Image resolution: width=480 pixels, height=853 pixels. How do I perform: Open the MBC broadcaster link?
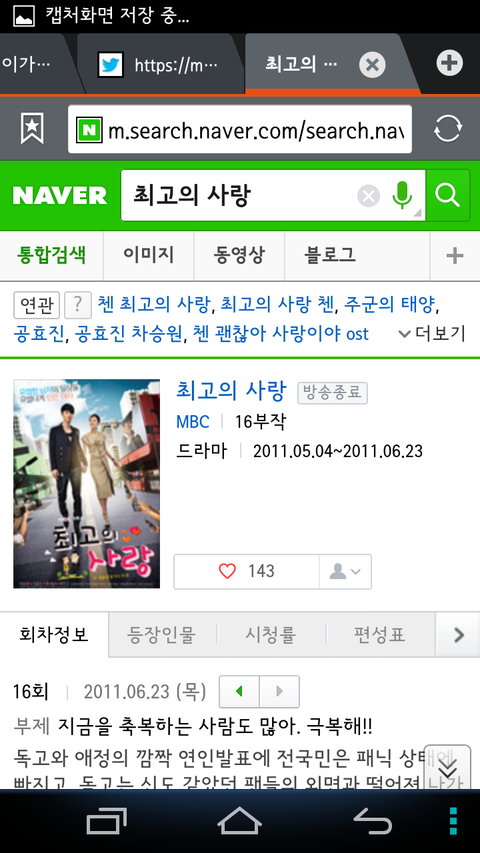193,422
